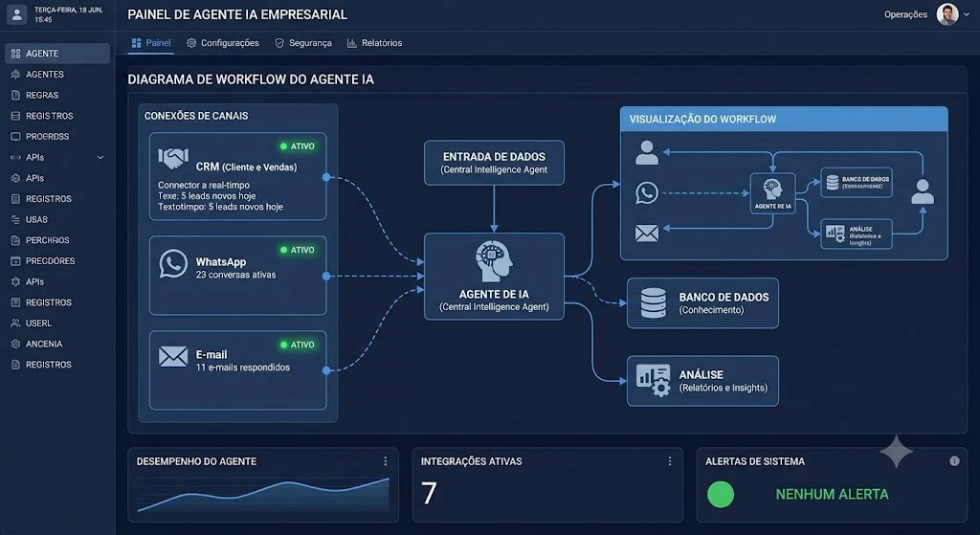Viewport: 980px width, 535px height.
Task: Click the ATIVO badge on WhatsApp card
Action: tap(298, 250)
